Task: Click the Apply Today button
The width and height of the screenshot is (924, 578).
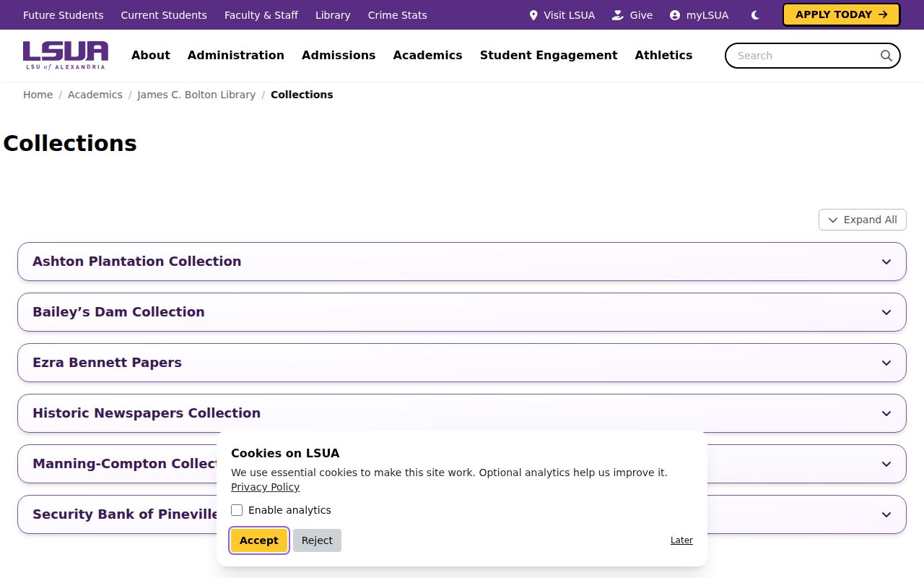Action: point(841,14)
